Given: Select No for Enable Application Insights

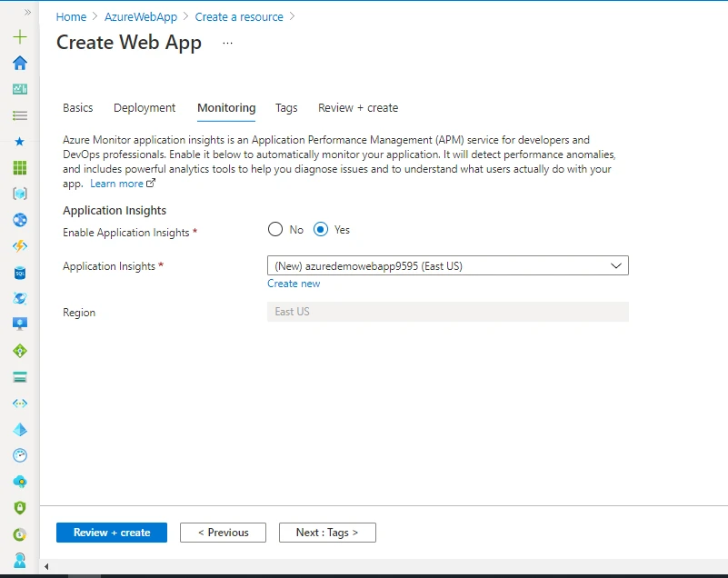Looking at the screenshot, I should click(275, 229).
